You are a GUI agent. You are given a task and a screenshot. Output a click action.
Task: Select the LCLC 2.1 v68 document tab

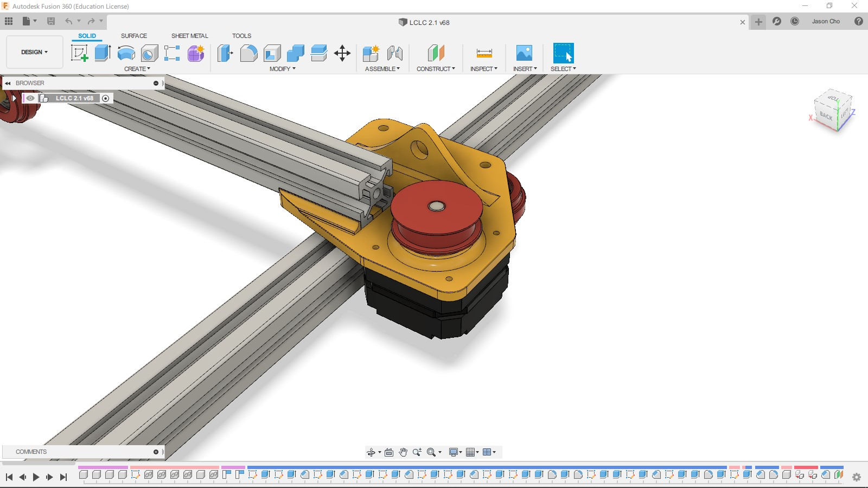point(424,22)
